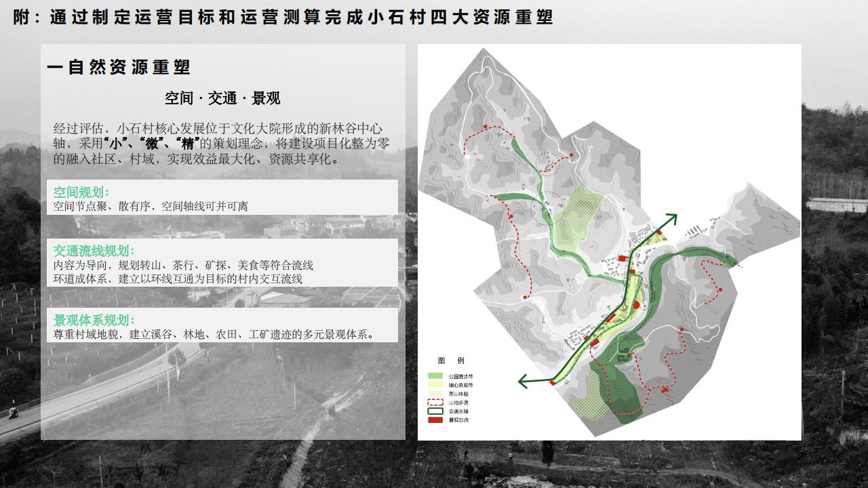Image resolution: width=868 pixels, height=488 pixels.
Task: Click the 茶山体验 dotted legend swatch
Action: 435,394
